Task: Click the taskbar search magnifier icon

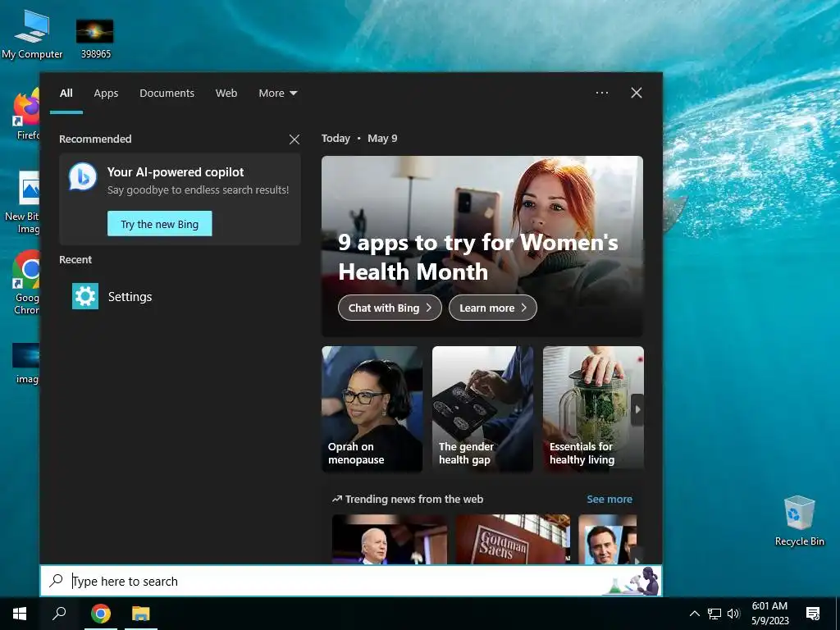Action: coord(59,614)
